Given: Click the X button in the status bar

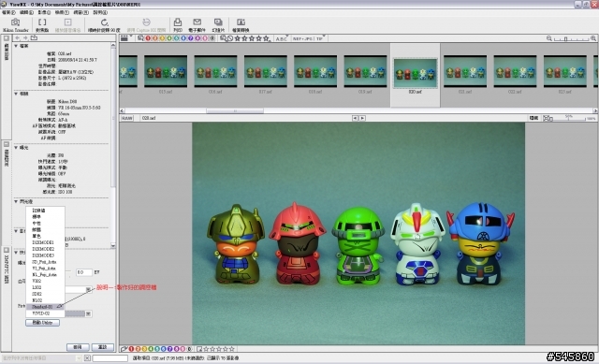Looking at the screenshot, I should pos(87,357).
